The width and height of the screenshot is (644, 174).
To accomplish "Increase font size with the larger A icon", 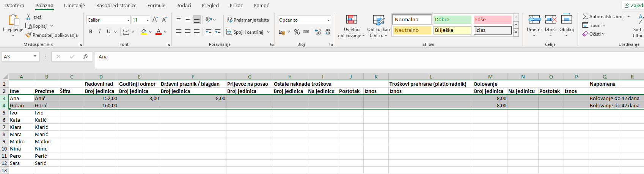I will (x=155, y=20).
